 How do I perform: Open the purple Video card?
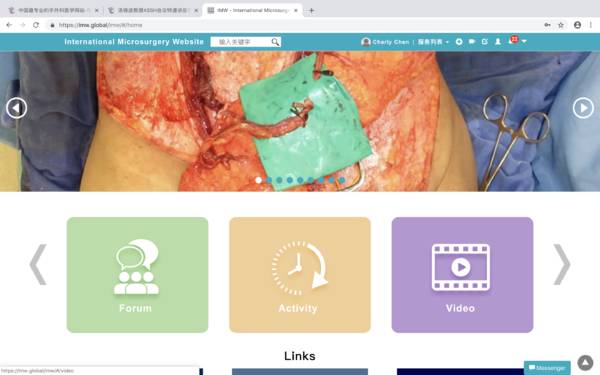tap(462, 275)
